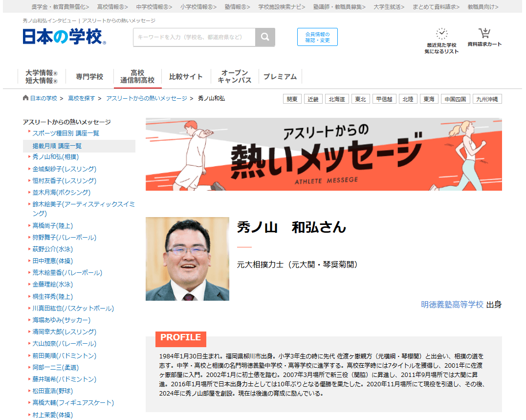Select the 関東 region button
This screenshot has height=420, width=526.
click(x=292, y=99)
